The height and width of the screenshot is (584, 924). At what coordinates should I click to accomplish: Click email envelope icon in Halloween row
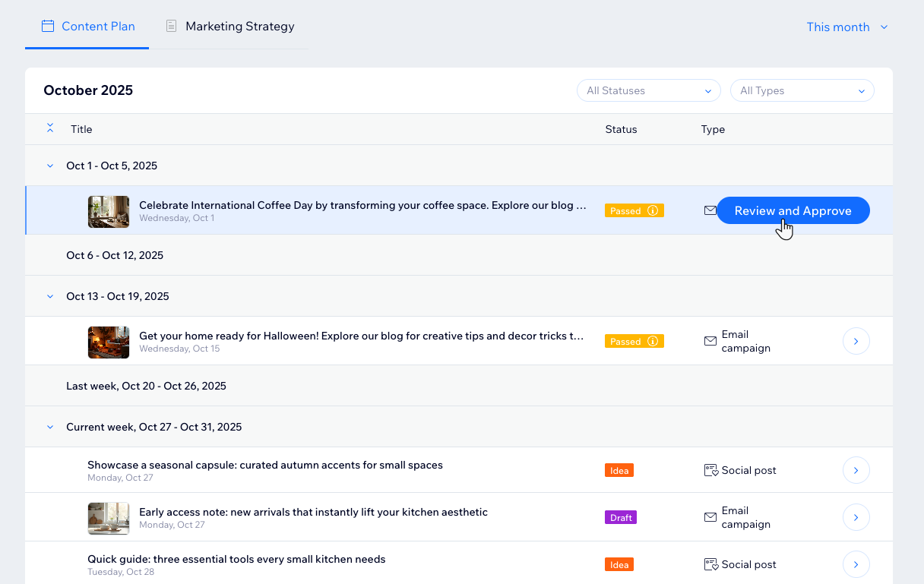click(710, 342)
